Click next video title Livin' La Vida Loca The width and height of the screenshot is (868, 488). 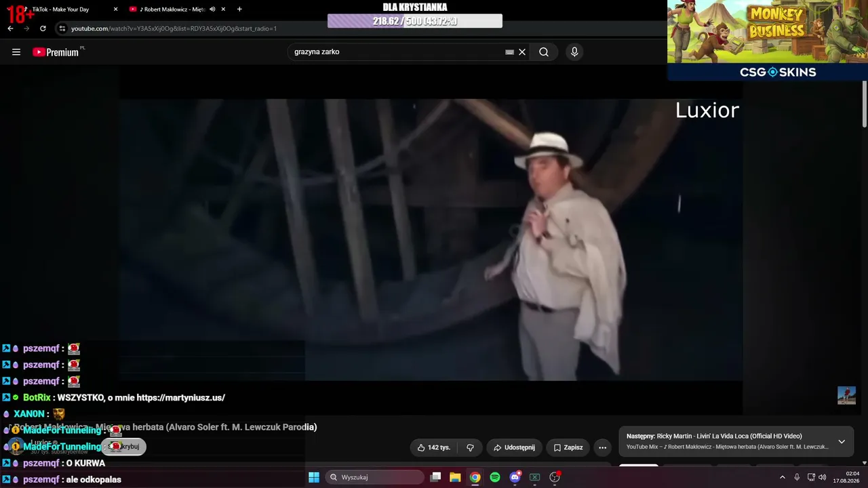pos(730,436)
